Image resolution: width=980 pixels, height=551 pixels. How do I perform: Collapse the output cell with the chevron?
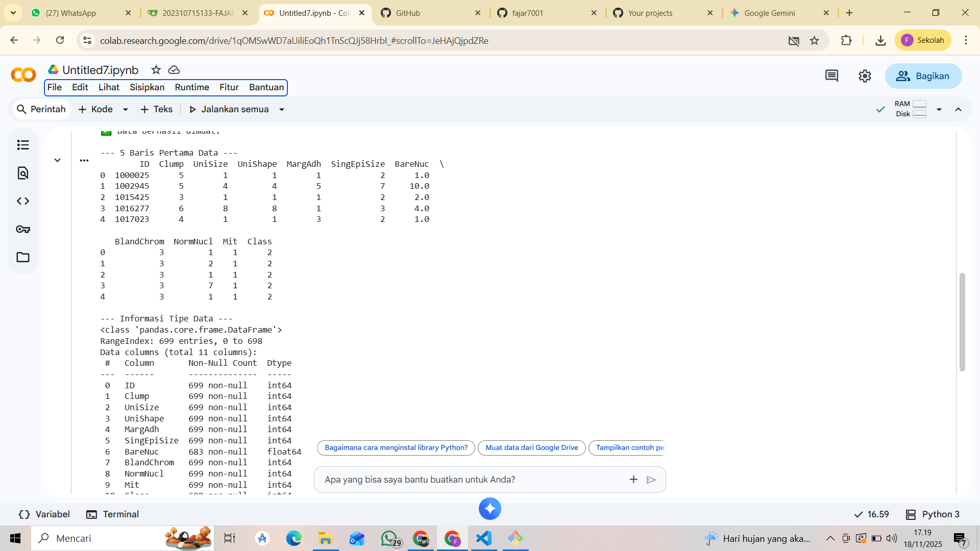[x=58, y=160]
